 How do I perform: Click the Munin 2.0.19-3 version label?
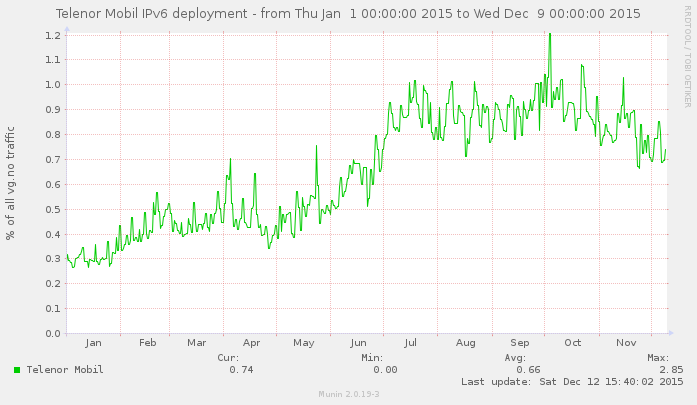click(349, 394)
